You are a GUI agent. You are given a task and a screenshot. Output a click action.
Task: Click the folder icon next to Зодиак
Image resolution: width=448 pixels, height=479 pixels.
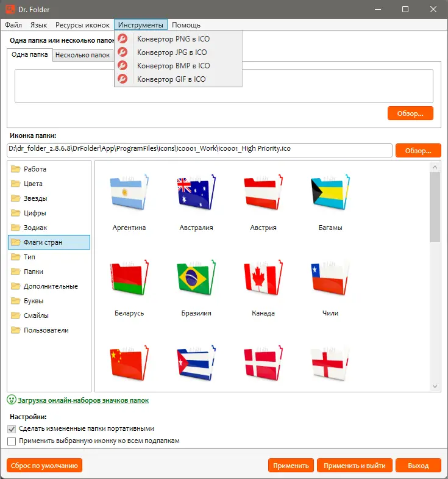pyautogui.click(x=16, y=228)
